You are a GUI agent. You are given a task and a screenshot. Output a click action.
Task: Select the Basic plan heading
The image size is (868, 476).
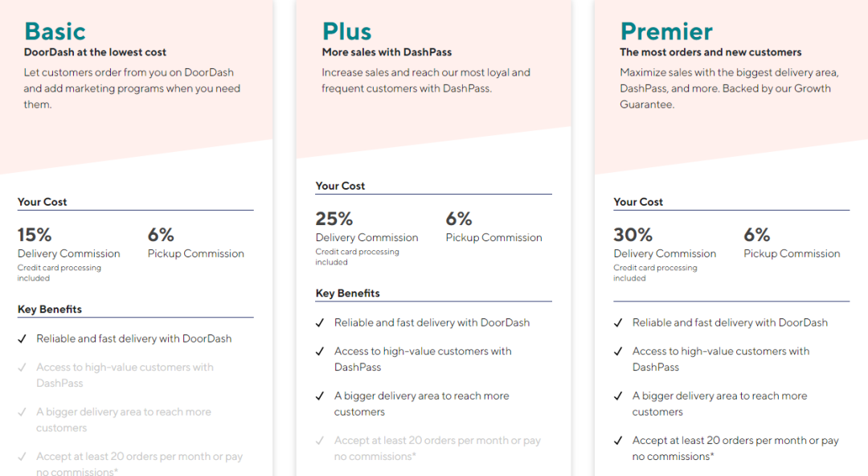[55, 31]
